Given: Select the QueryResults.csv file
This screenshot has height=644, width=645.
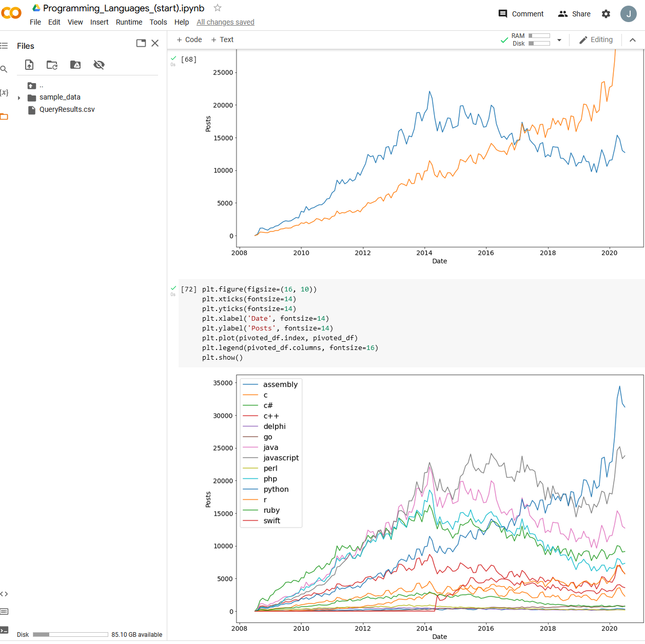Looking at the screenshot, I should (x=66, y=109).
